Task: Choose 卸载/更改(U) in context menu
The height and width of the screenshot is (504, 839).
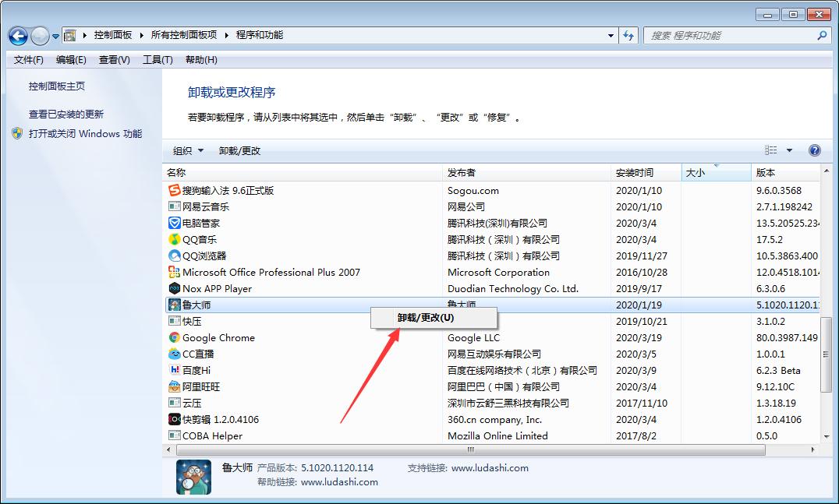Action: click(x=434, y=318)
